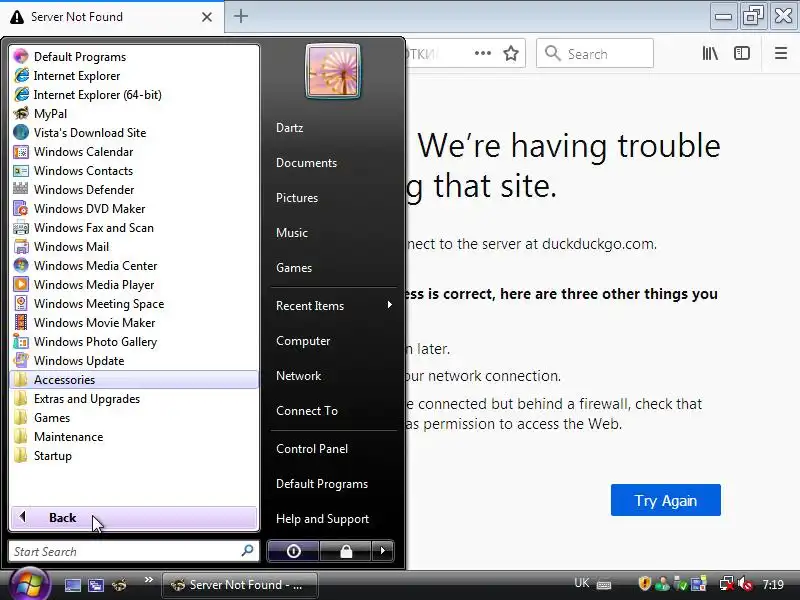Expand the Startup folder
The image size is (800, 600).
point(134,456)
